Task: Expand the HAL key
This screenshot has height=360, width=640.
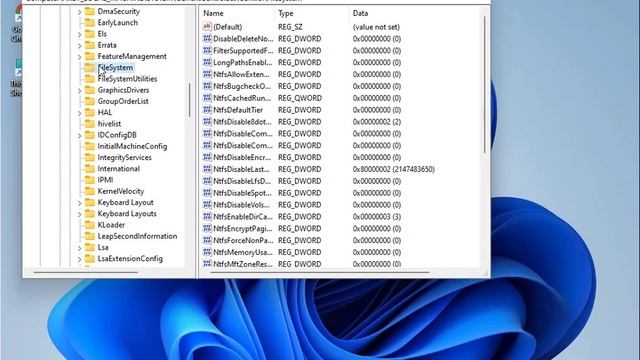Action: tap(79, 113)
